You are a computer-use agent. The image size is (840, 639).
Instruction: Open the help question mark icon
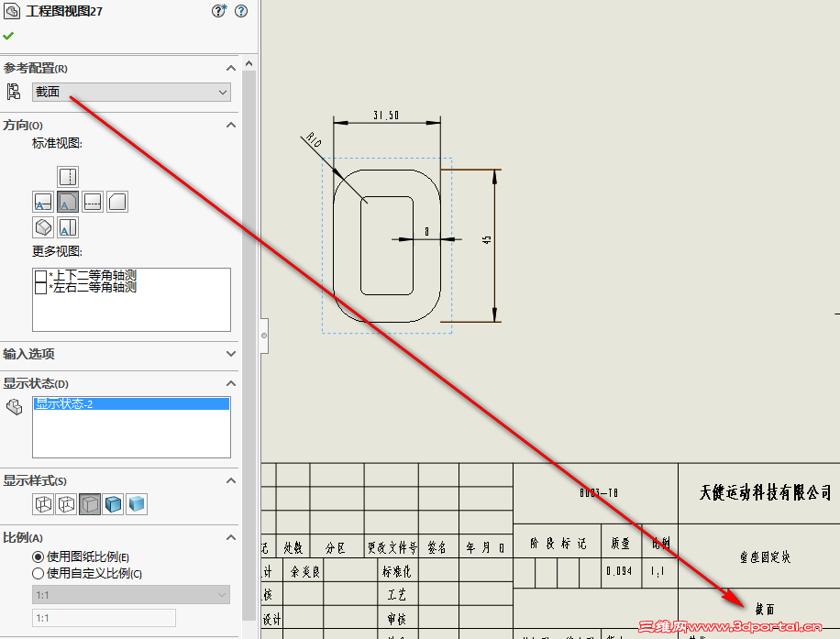(x=241, y=11)
